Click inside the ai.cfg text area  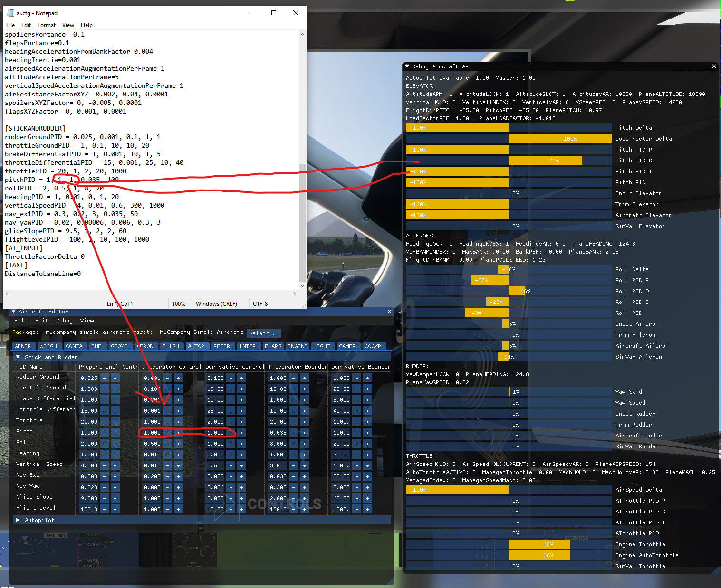click(x=143, y=142)
